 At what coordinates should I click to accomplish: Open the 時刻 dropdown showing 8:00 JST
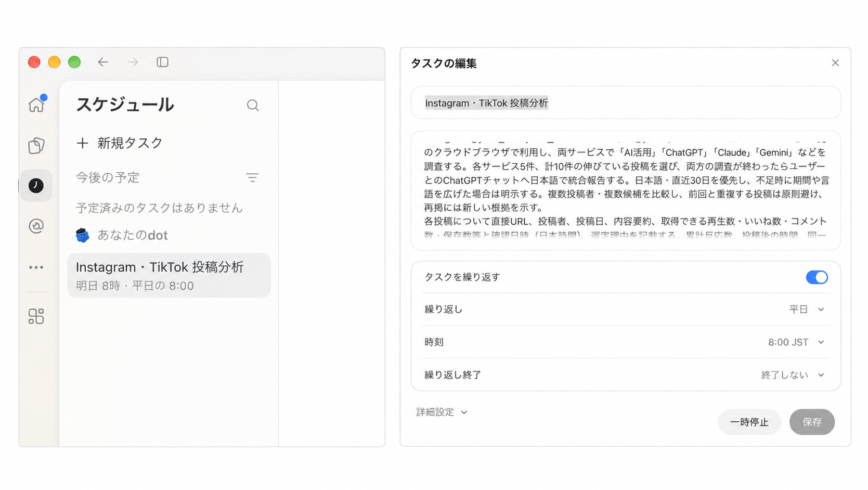pyautogui.click(x=796, y=342)
